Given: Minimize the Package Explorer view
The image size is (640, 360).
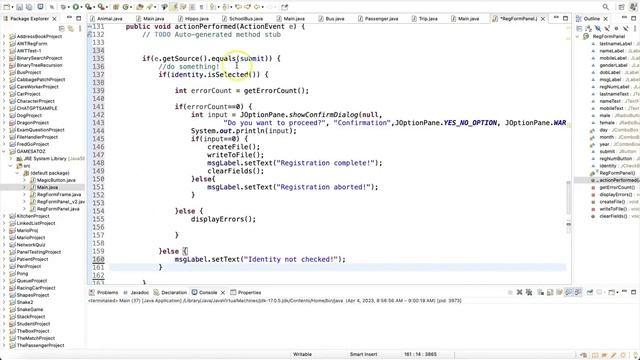Looking at the screenshot, I should click(x=69, y=18).
